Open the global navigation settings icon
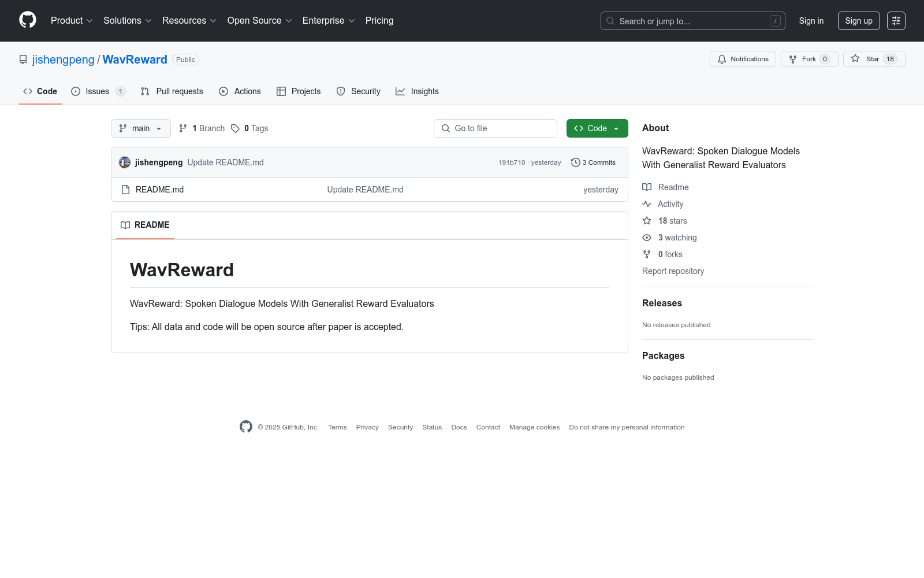The image size is (924, 578). (x=896, y=21)
